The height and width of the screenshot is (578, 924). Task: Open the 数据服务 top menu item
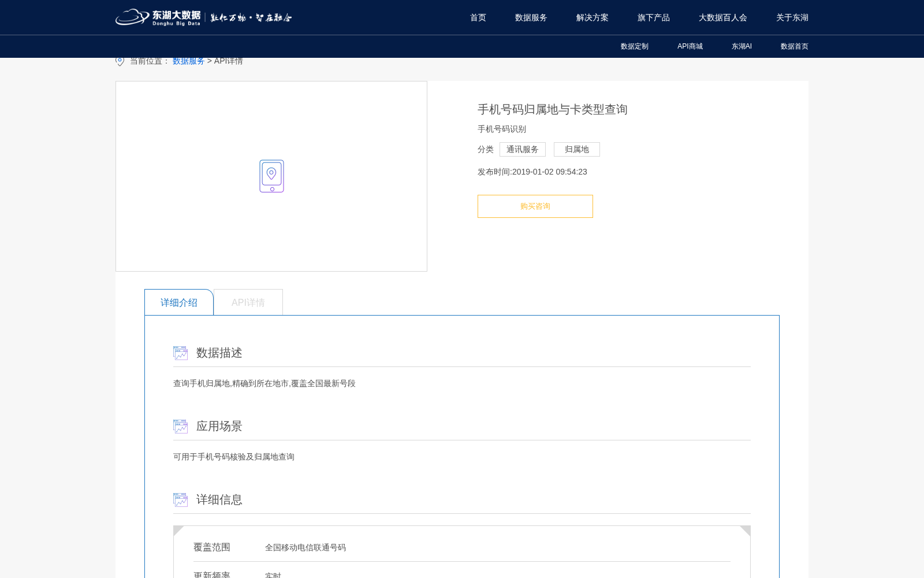point(531,17)
